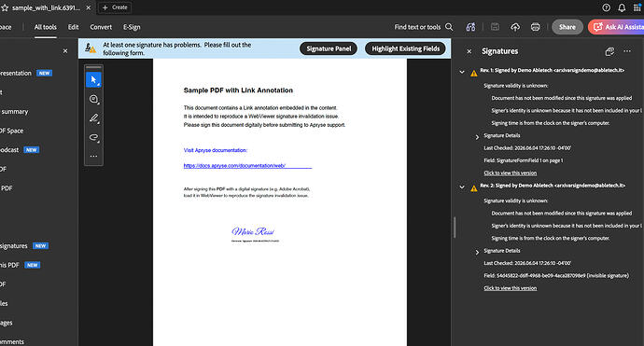Image resolution: width=644 pixels, height=346 pixels.
Task: Expand Signature Details under Rev. 1
Action: point(477,137)
